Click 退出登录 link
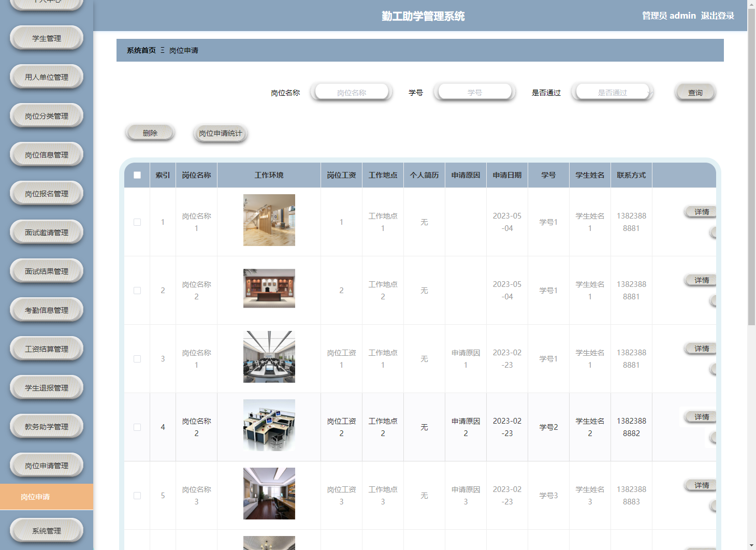The image size is (756, 550). coord(718,16)
